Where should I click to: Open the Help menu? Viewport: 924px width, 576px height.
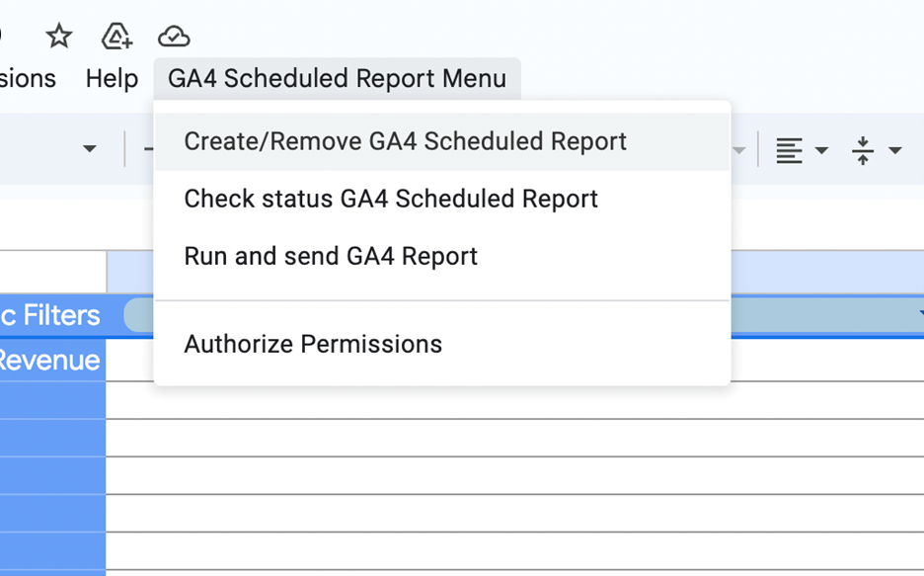(112, 78)
